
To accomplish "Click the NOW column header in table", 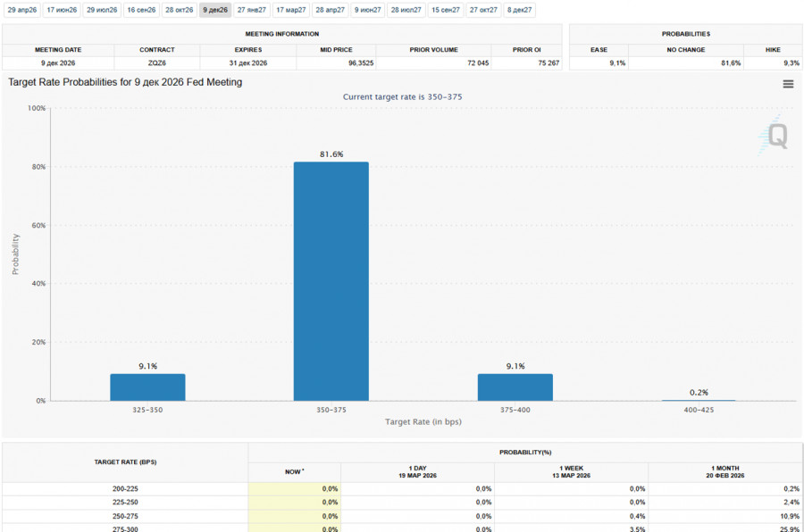I will pyautogui.click(x=294, y=472).
